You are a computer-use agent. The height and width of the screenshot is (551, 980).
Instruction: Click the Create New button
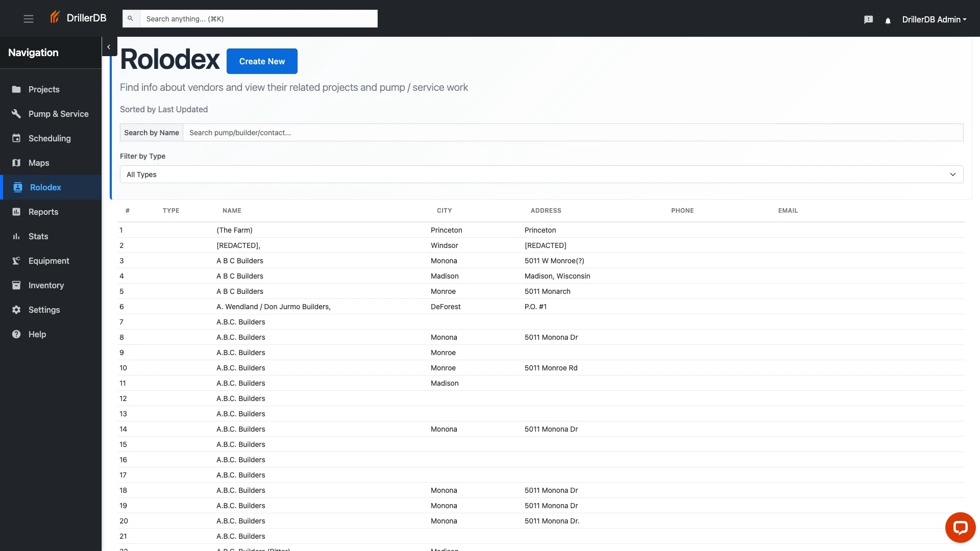click(262, 61)
